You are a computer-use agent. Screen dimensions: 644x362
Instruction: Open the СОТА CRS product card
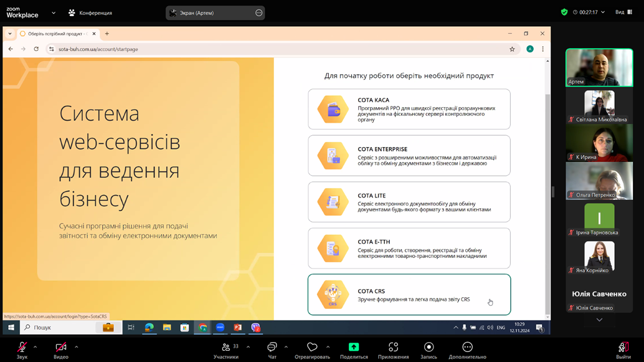pyautogui.click(x=409, y=295)
